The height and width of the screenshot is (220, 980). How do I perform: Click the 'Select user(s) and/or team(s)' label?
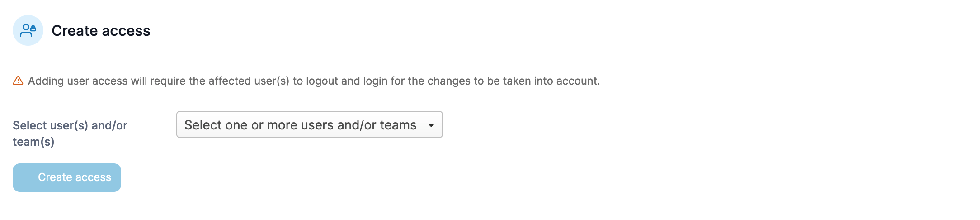tap(70, 134)
